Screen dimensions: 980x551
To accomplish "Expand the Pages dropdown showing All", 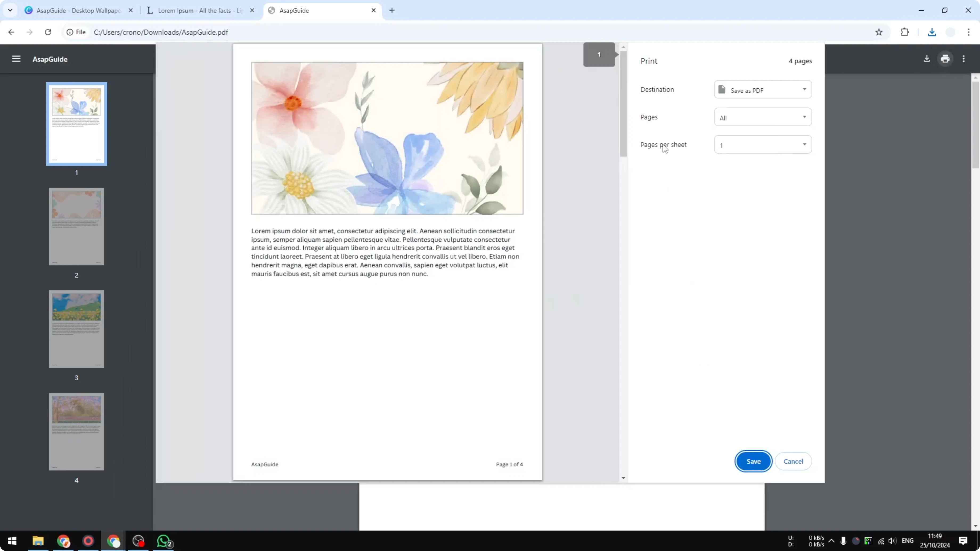I will (x=762, y=117).
